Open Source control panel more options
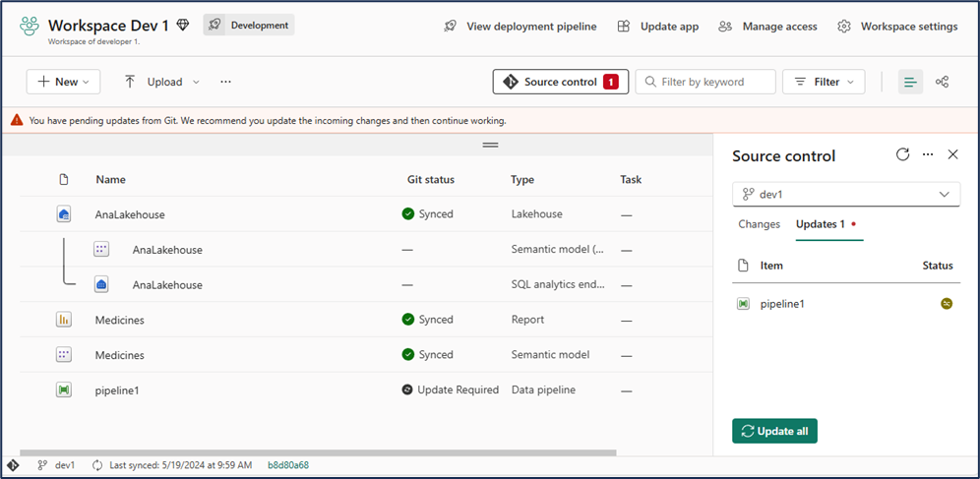The width and height of the screenshot is (980, 479). coord(928,154)
